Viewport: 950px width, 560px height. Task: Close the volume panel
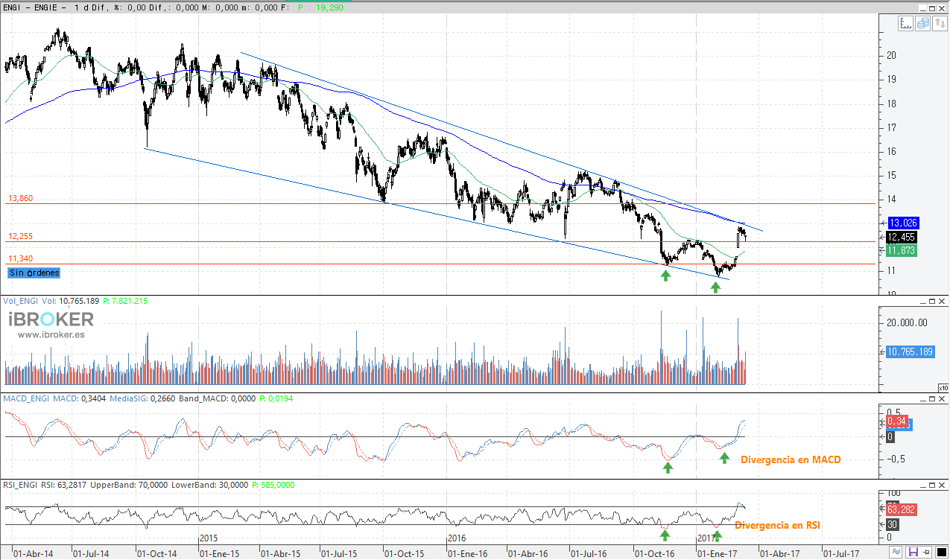coord(943,301)
